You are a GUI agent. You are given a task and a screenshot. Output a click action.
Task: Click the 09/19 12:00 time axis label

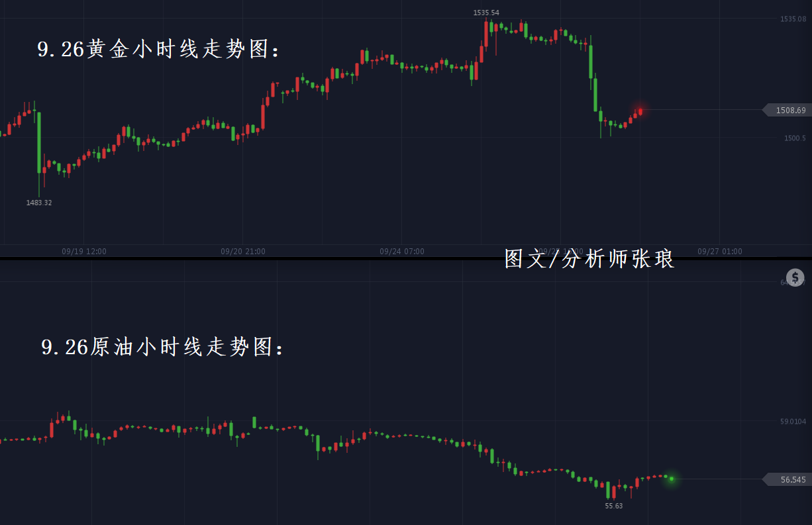(x=84, y=252)
